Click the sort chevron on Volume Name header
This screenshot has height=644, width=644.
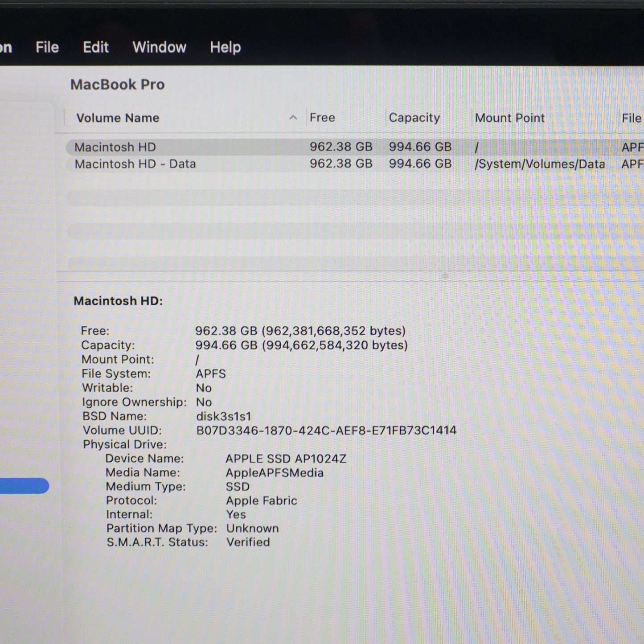coord(293,118)
